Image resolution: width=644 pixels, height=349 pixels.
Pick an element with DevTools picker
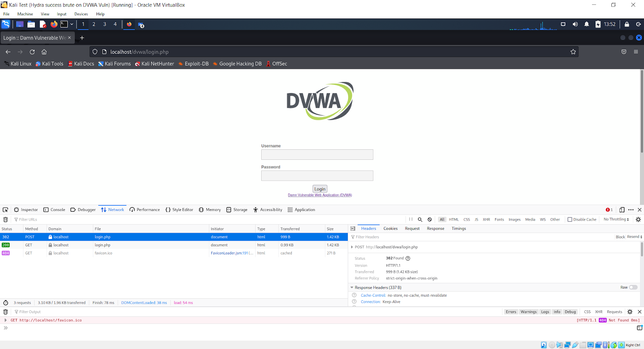[6, 210]
